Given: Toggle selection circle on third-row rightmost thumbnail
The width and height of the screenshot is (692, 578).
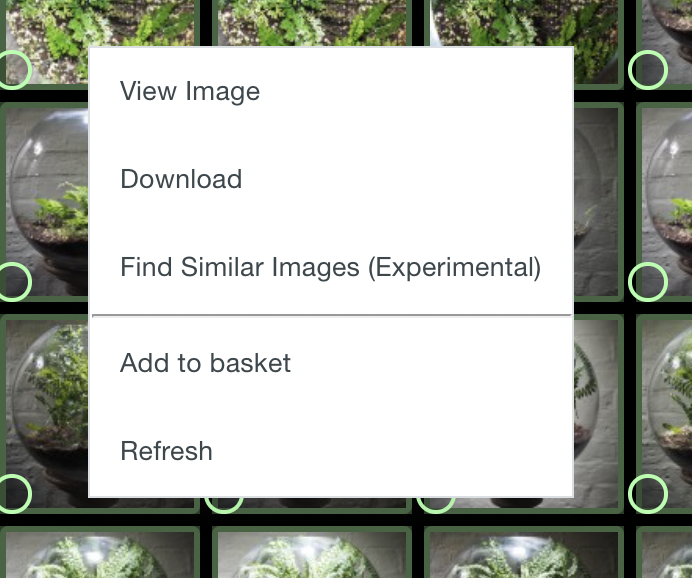Looking at the screenshot, I should tap(648, 494).
